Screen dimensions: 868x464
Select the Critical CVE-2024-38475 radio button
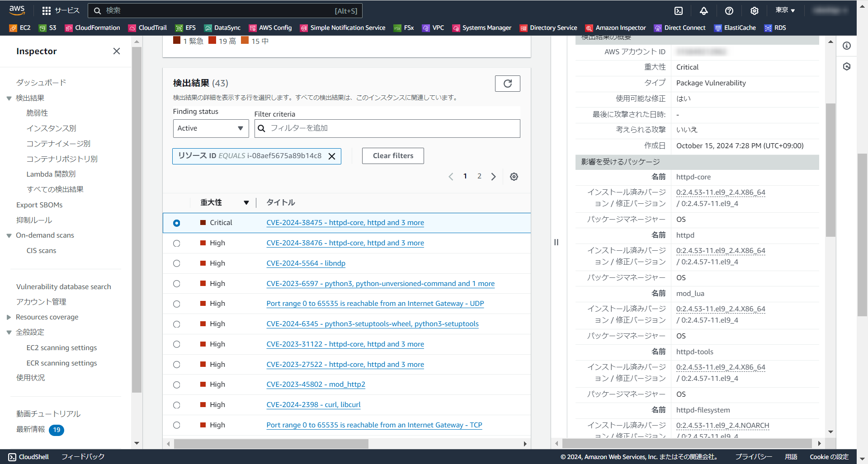tap(177, 223)
